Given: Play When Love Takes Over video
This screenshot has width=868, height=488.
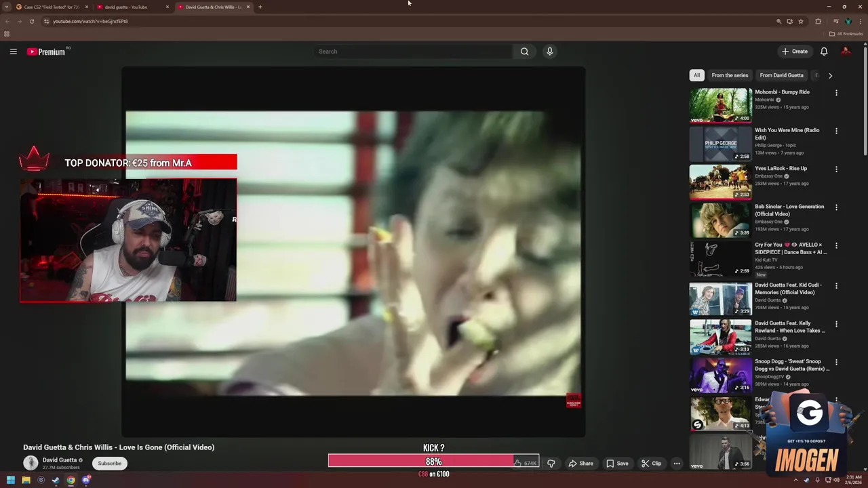Looking at the screenshot, I should 721,337.
